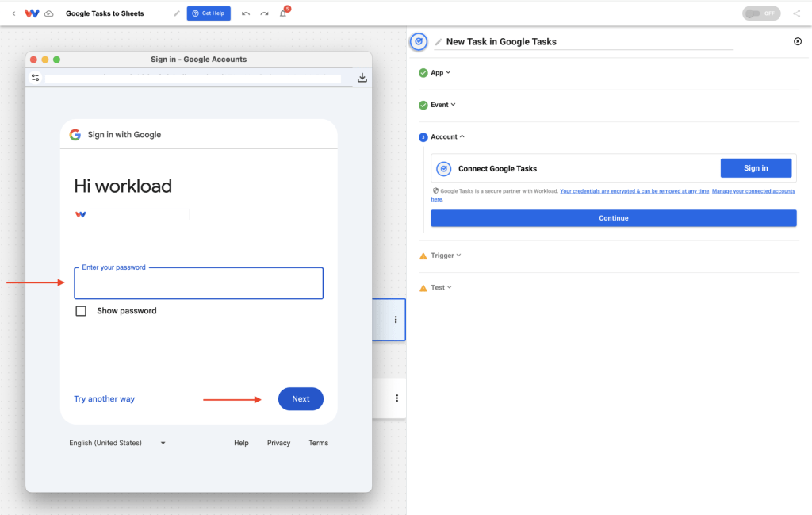Screen dimensions: 812x515
Task: Minimize the sign-in popup window
Action: click(x=45, y=60)
